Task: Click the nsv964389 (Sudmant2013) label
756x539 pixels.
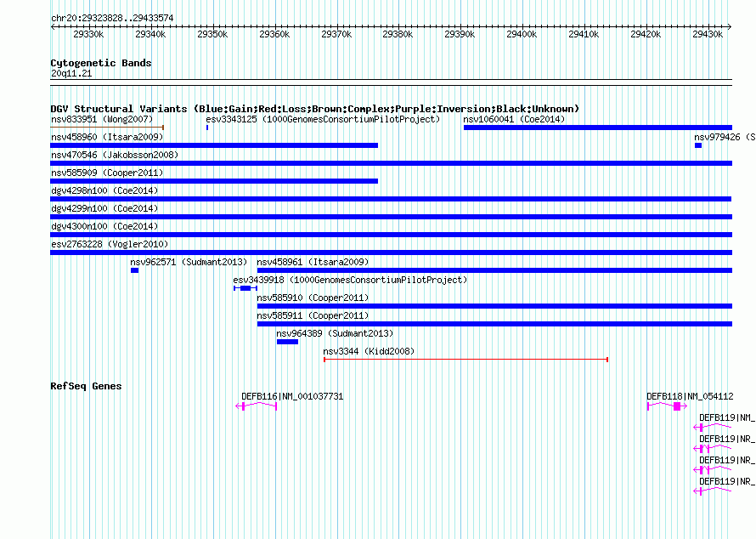Action: (x=335, y=333)
